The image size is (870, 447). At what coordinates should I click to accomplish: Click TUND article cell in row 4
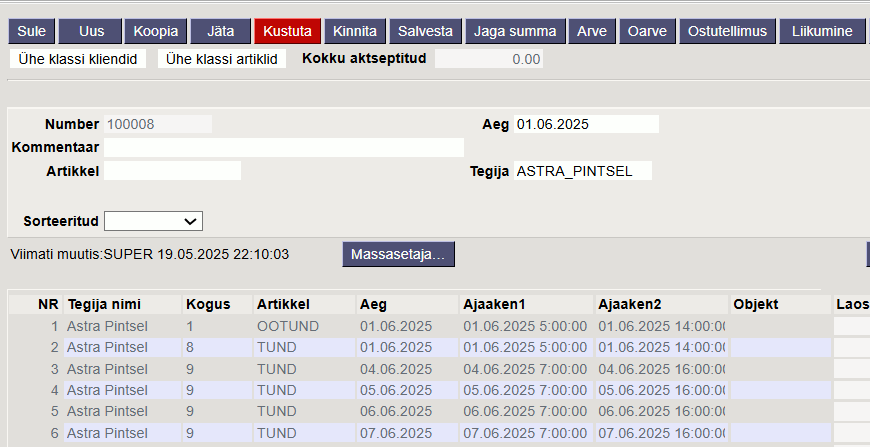point(304,390)
